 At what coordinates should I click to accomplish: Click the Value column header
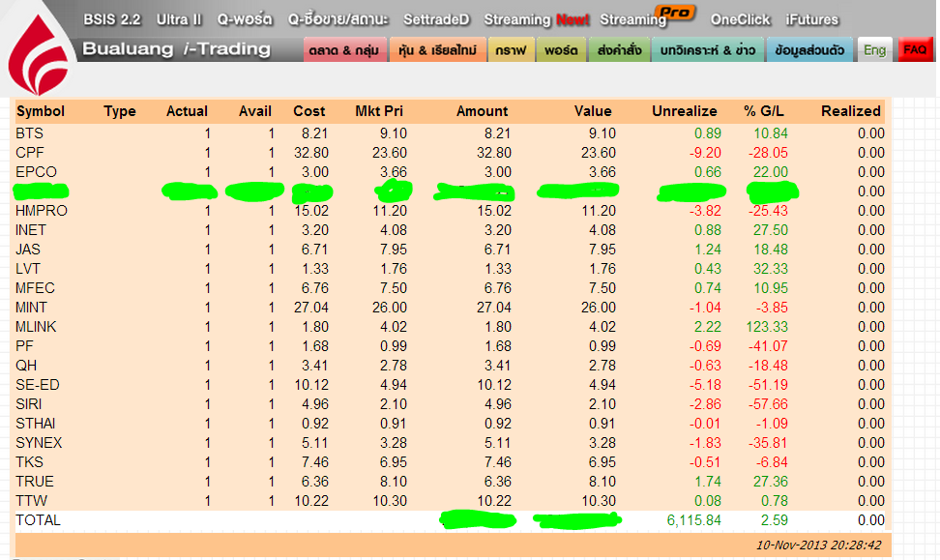(x=593, y=111)
